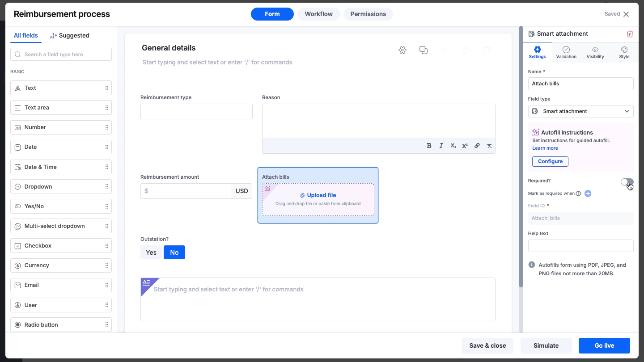Click the drag handle of Multi-select dropdown field
The image size is (644, 362).
point(107,226)
